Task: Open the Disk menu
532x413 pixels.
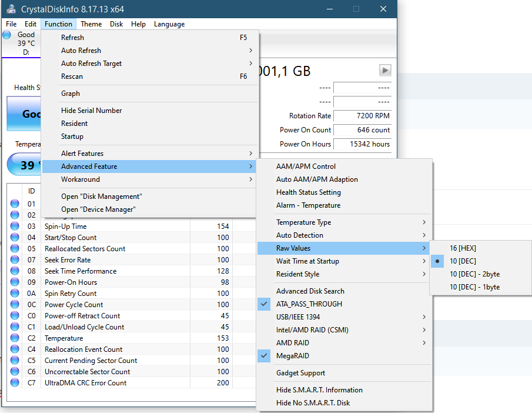Action: pyautogui.click(x=116, y=24)
